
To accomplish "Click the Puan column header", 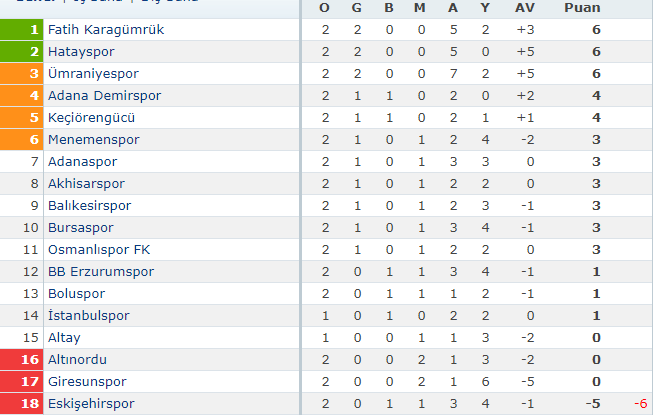I will coord(582,7).
